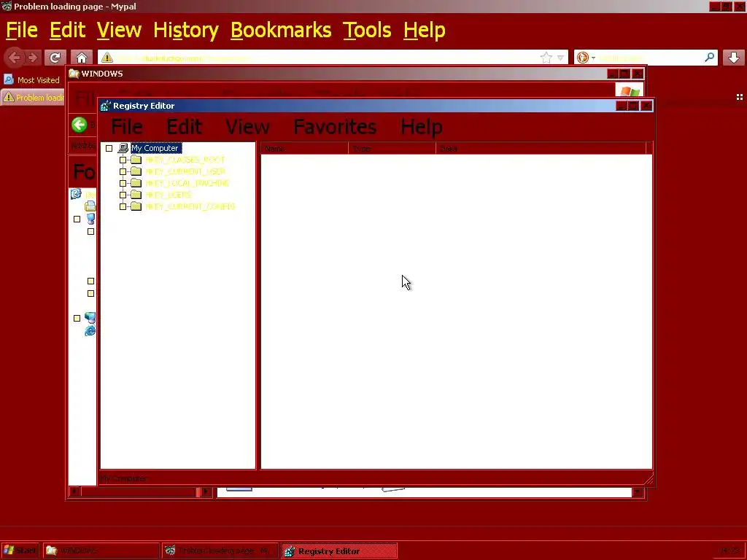This screenshot has width=747, height=560.
Task: Select the HKEY_USERS folder icon
Action: coord(136,194)
